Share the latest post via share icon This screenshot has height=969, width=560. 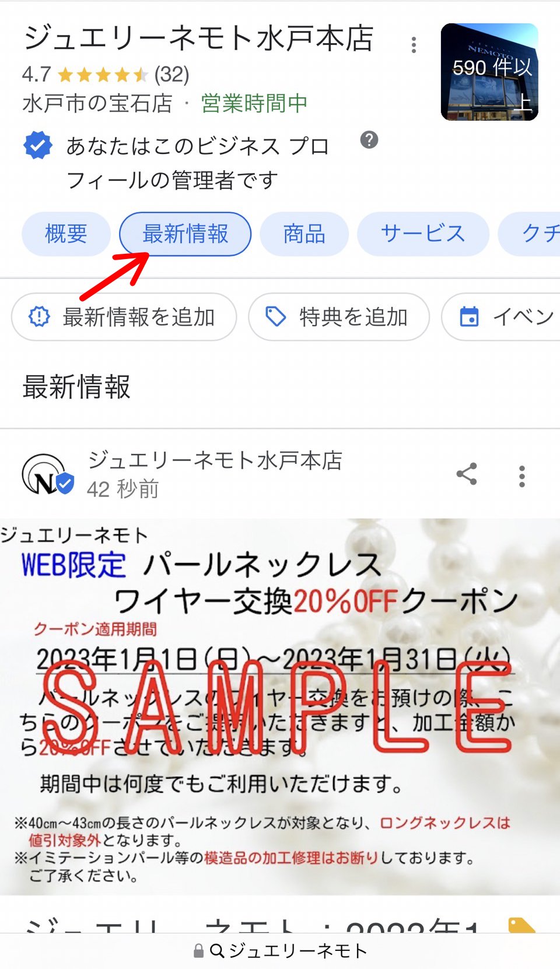coord(467,474)
